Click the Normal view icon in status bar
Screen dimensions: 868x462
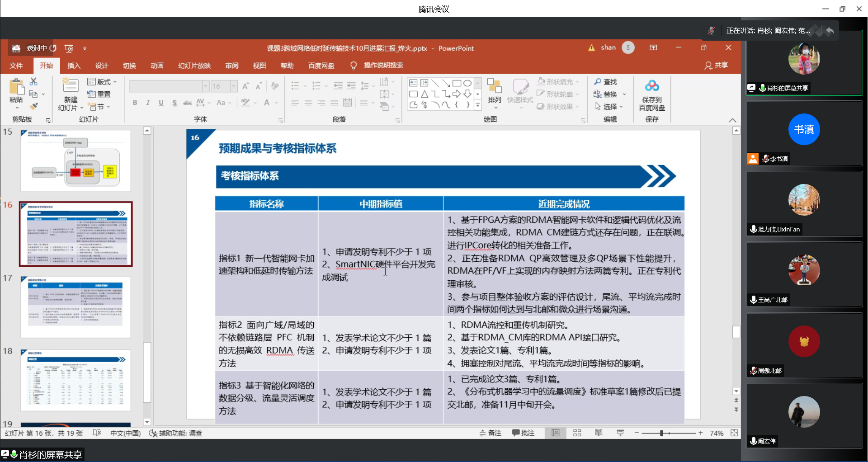pyautogui.click(x=556, y=433)
